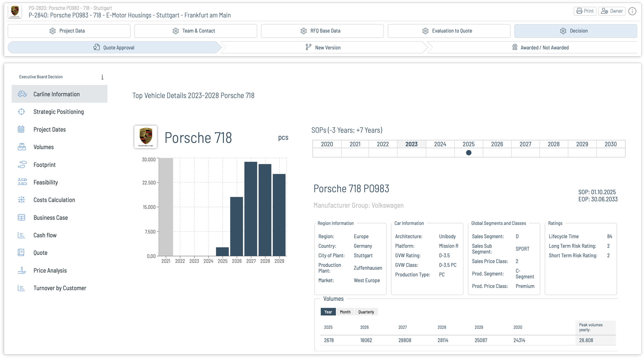The width and height of the screenshot is (644, 358).
Task: Click the car icon beside Carline Information
Action: point(22,94)
